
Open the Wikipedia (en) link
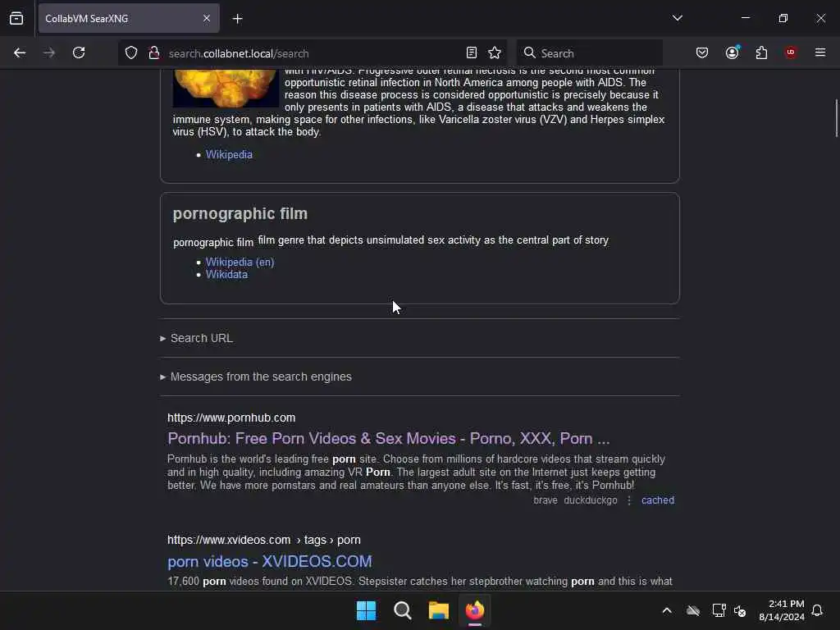pos(240,262)
